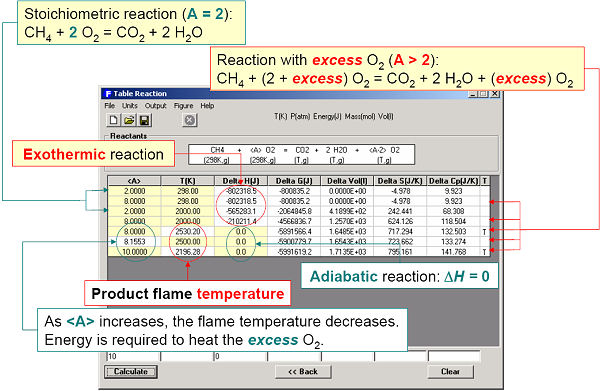This screenshot has height=391, width=600.
Task: Click the Table Reaction title bar icon
Action: tap(108, 94)
